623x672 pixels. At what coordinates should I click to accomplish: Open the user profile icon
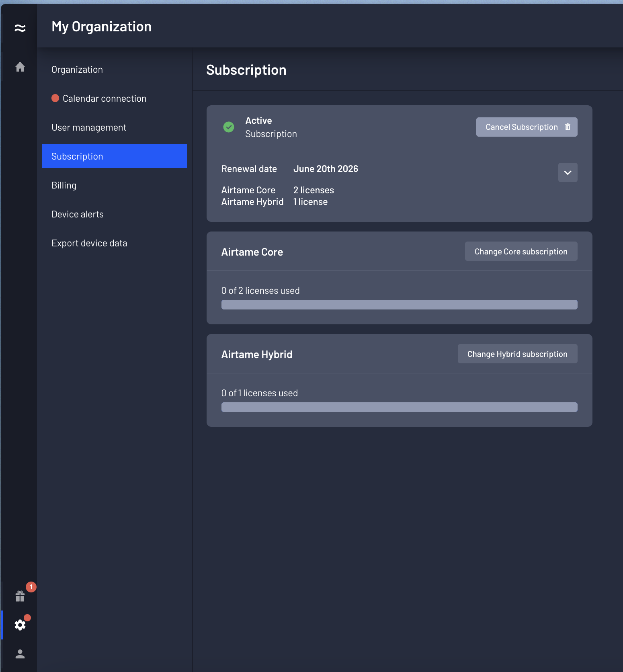(20, 654)
